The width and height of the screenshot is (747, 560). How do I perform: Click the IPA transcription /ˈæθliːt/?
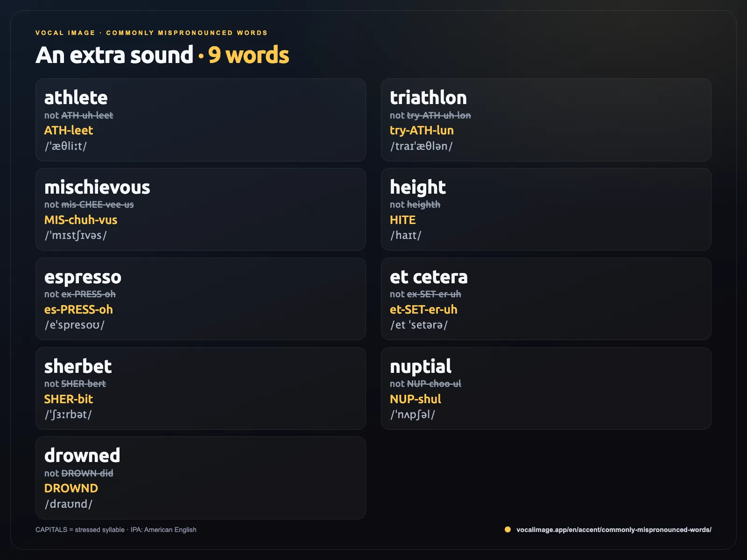click(66, 146)
